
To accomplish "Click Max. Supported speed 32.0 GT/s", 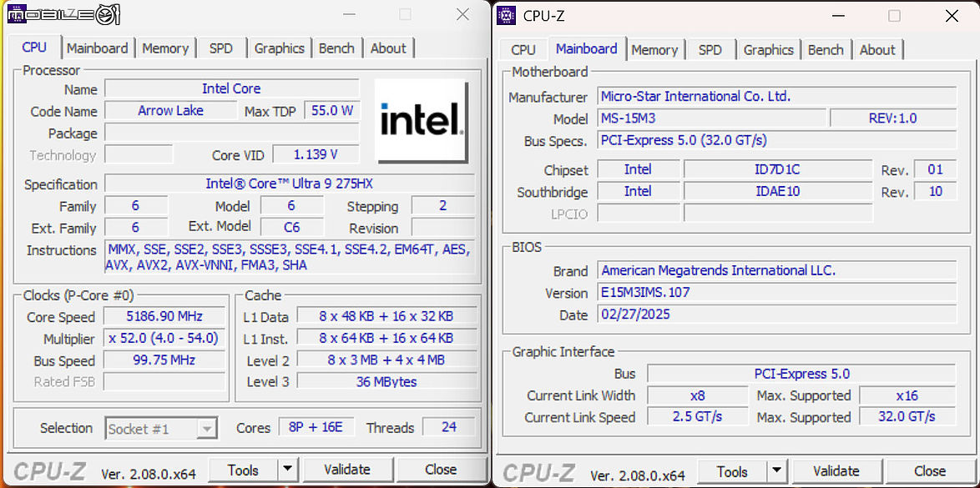I will coord(907,417).
